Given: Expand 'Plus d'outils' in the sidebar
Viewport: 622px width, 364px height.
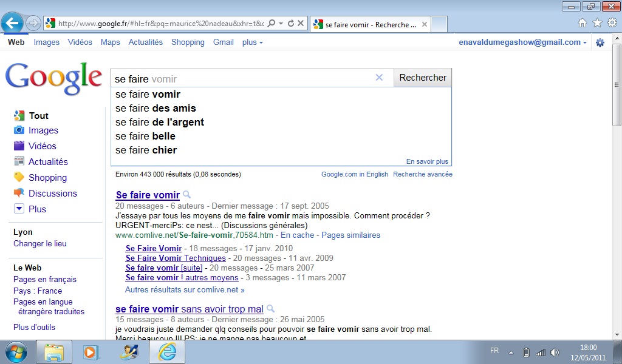Looking at the screenshot, I should pyautogui.click(x=34, y=327).
